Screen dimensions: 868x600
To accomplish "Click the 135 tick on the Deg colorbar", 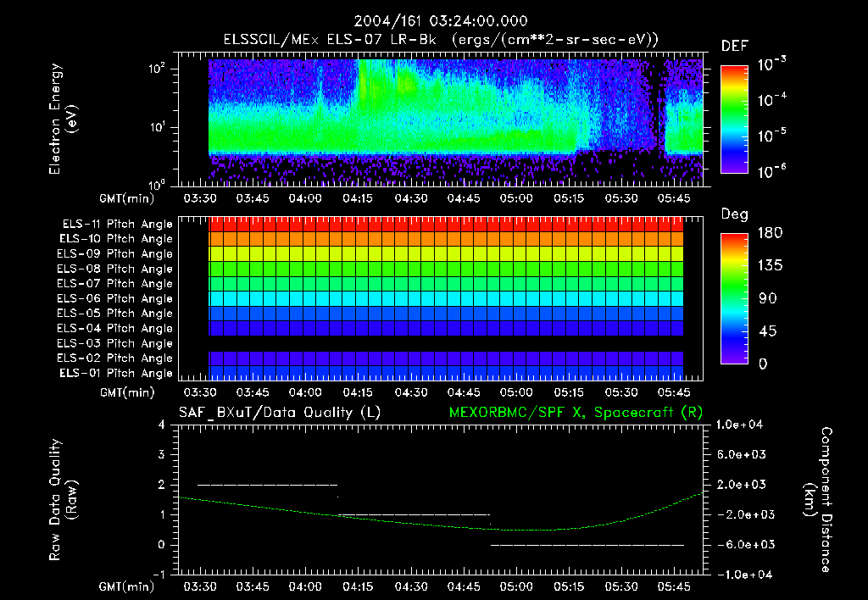I will pos(770,266).
